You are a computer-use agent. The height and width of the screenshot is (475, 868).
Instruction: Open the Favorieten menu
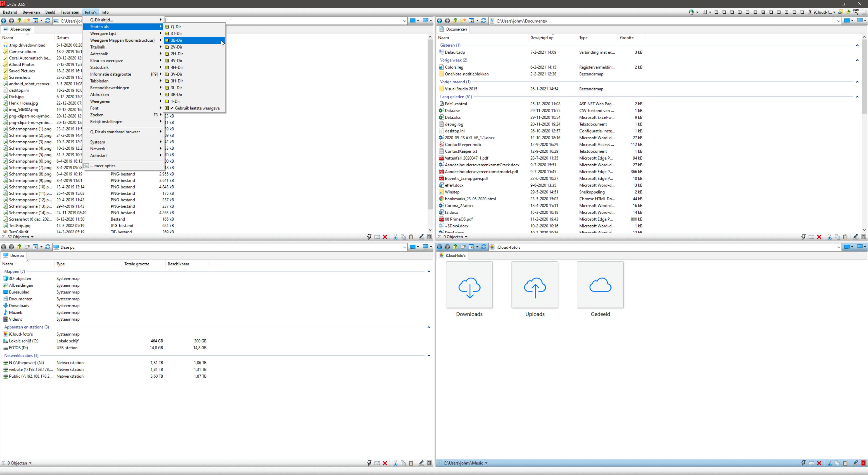(x=69, y=12)
